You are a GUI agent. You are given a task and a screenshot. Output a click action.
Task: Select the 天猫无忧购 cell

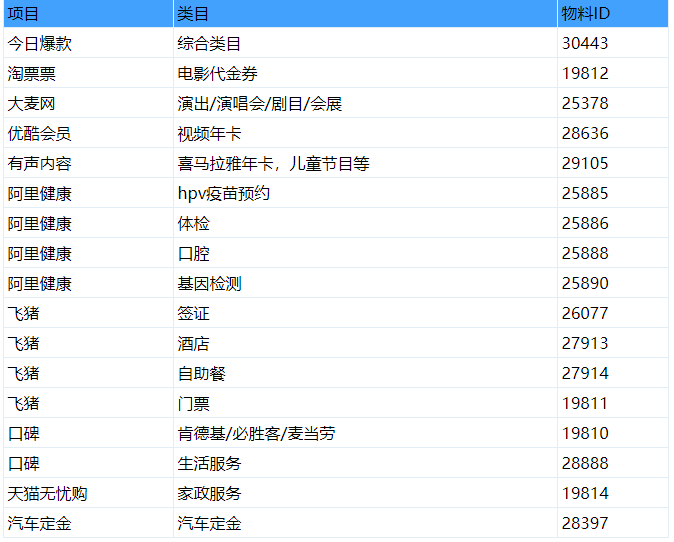(88, 493)
